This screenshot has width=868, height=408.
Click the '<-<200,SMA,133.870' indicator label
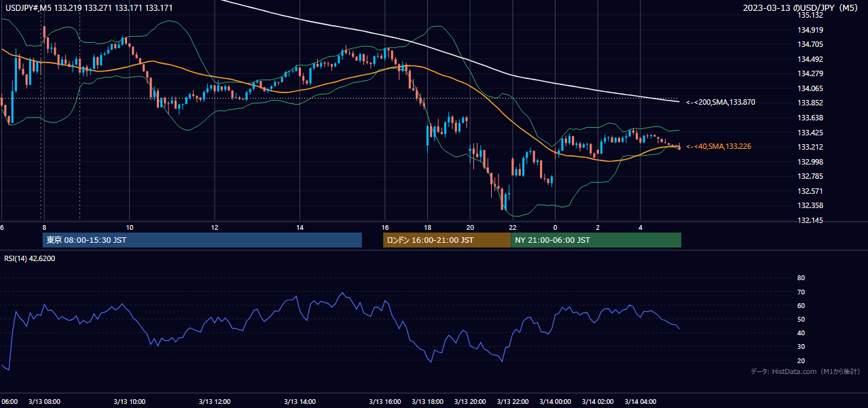point(720,102)
